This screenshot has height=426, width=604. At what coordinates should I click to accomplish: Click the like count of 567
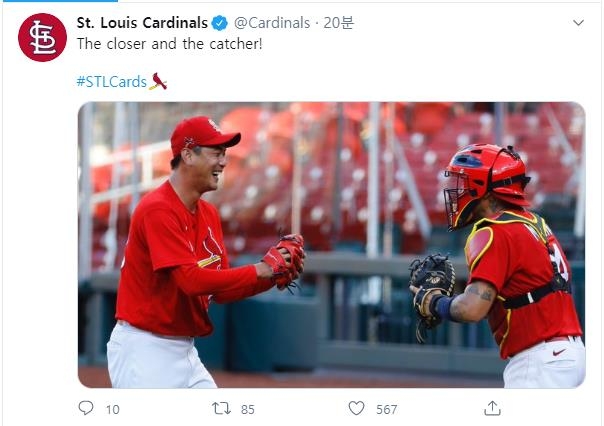(386, 409)
